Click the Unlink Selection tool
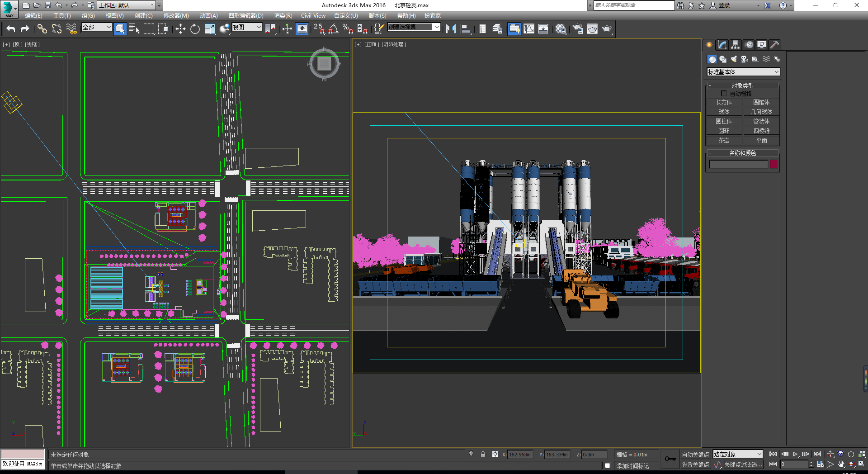868x474 pixels. 57,29
